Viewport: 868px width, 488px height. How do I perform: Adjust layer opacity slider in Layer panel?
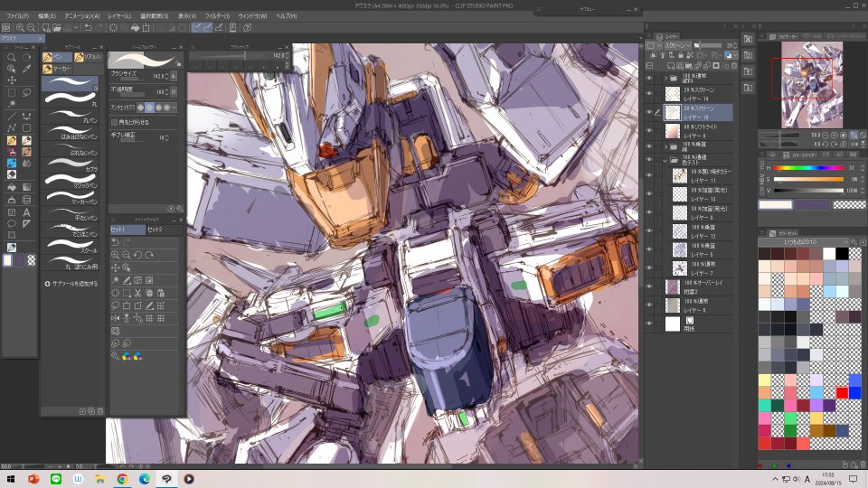click(708, 45)
